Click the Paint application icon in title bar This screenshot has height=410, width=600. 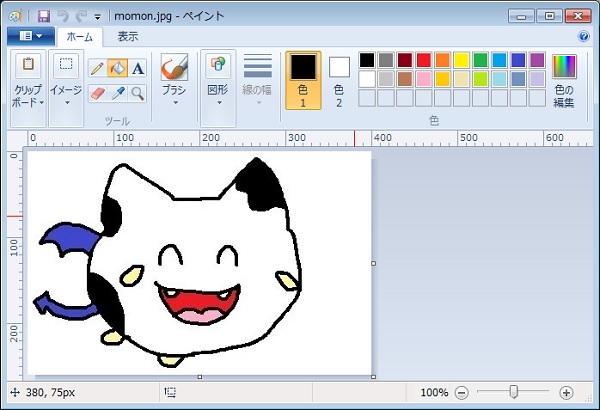tap(15, 16)
